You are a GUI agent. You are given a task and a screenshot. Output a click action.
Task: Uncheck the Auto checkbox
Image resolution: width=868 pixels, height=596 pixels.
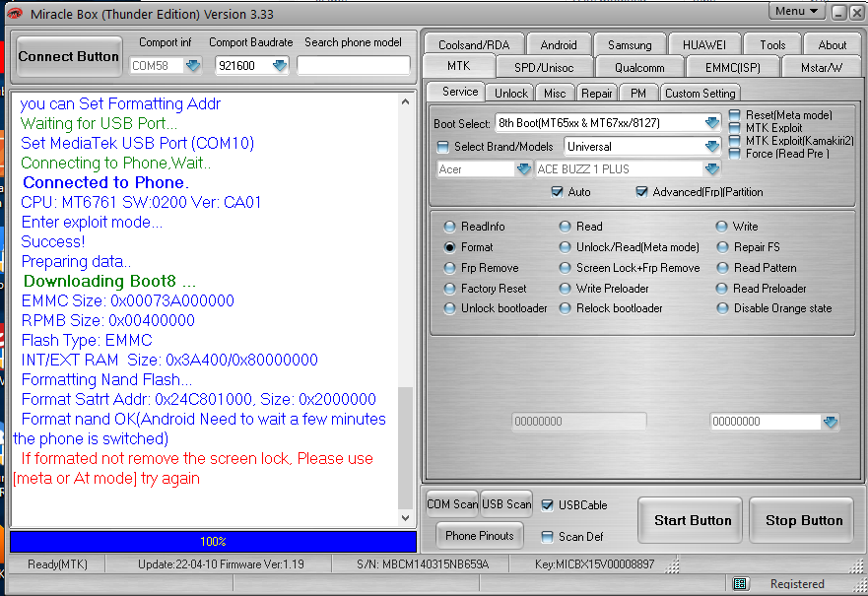pyautogui.click(x=557, y=192)
